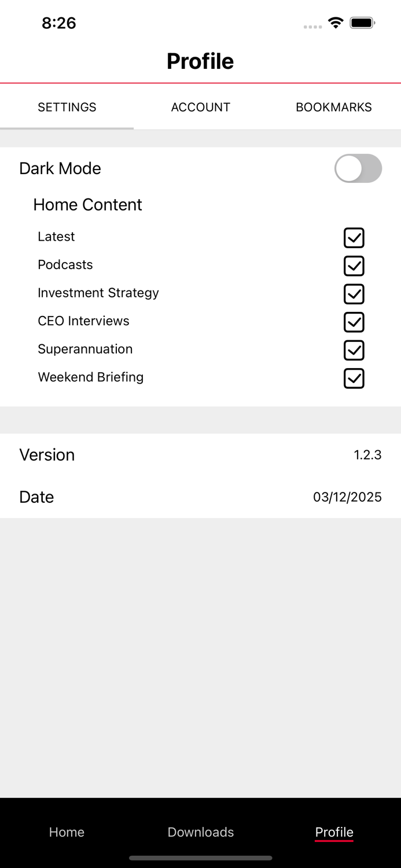This screenshot has height=868, width=401.
Task: Disable the Weekend Briefing checkbox
Action: point(354,378)
